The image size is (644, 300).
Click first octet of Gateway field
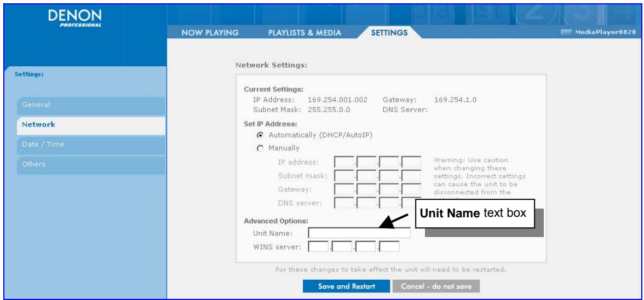(344, 189)
